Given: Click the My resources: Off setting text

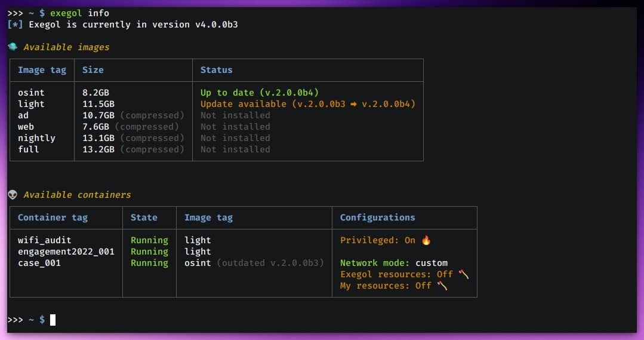Looking at the screenshot, I should (x=386, y=286).
